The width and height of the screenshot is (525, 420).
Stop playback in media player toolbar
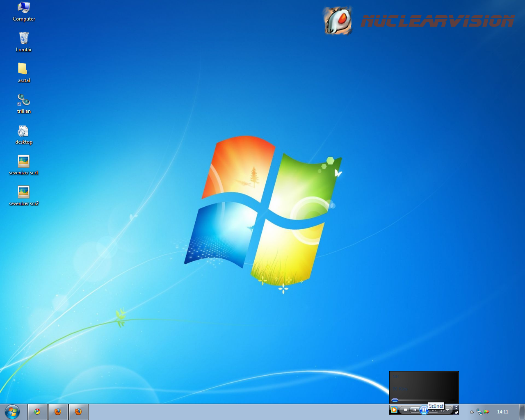point(405,410)
